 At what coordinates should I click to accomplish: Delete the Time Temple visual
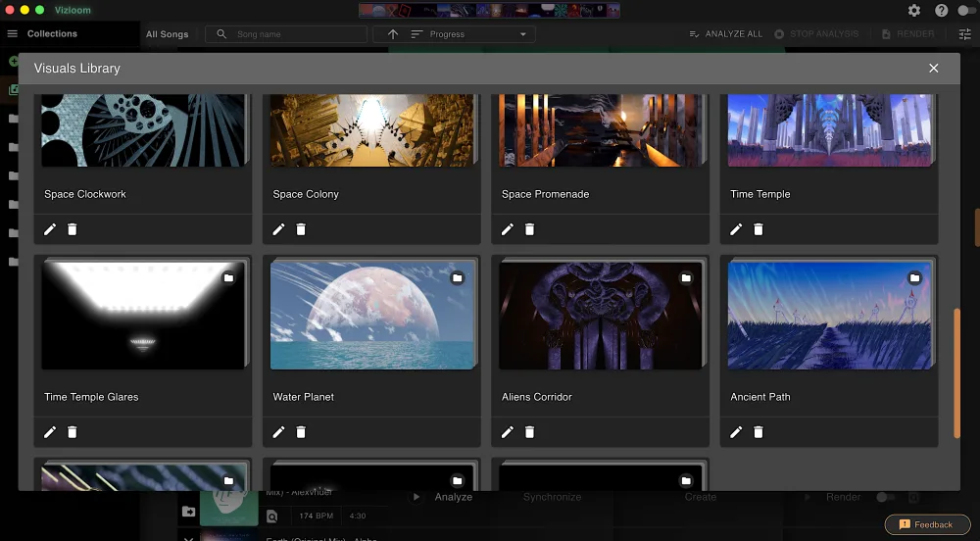pyautogui.click(x=759, y=230)
